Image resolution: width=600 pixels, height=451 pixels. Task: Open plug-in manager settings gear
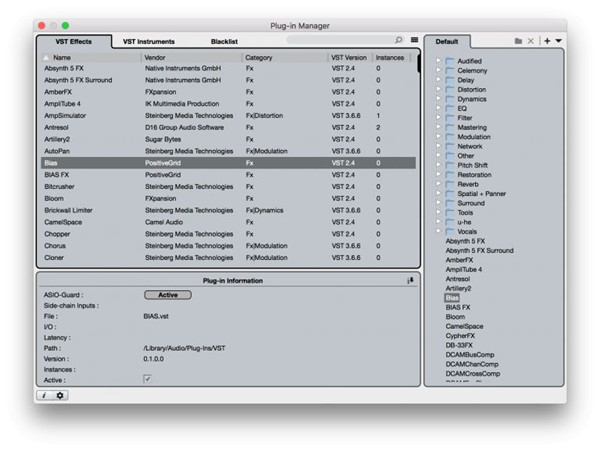(60, 395)
